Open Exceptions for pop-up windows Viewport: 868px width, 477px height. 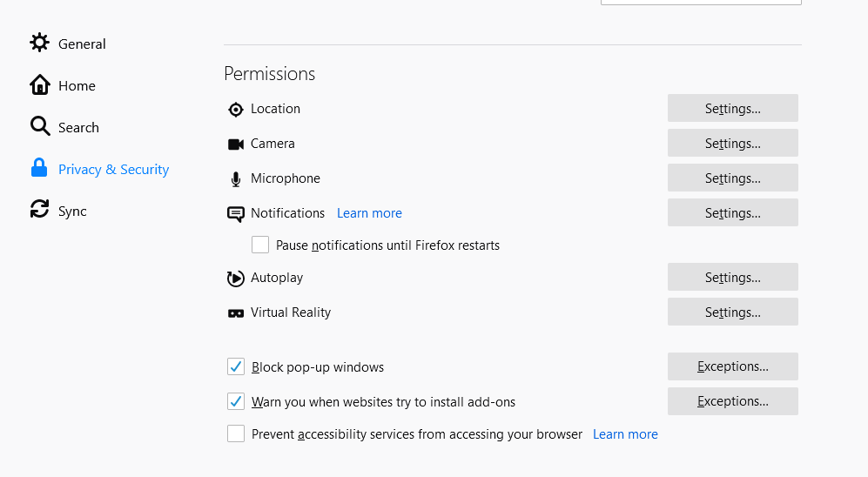coord(733,366)
